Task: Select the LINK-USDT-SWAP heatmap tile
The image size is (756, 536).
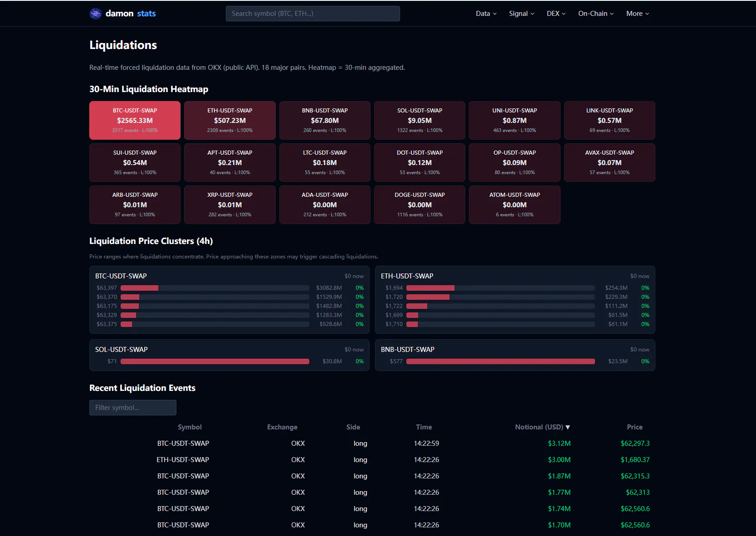Action: 610,120
